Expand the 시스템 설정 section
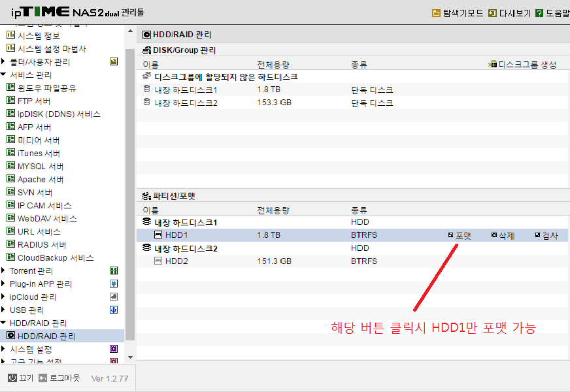 click(3, 349)
